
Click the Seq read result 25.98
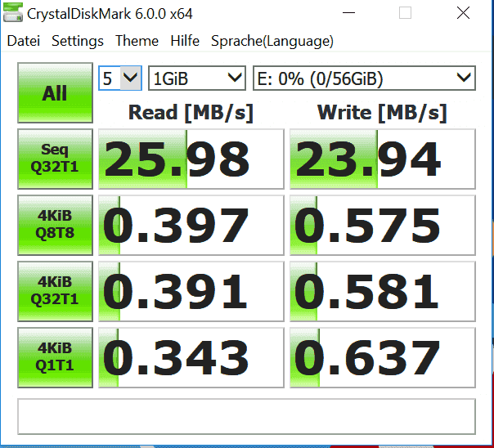pos(191,159)
